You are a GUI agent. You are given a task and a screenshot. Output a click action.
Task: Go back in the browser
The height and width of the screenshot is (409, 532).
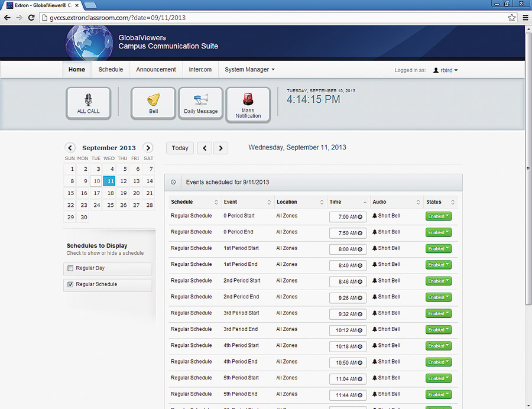click(7, 18)
